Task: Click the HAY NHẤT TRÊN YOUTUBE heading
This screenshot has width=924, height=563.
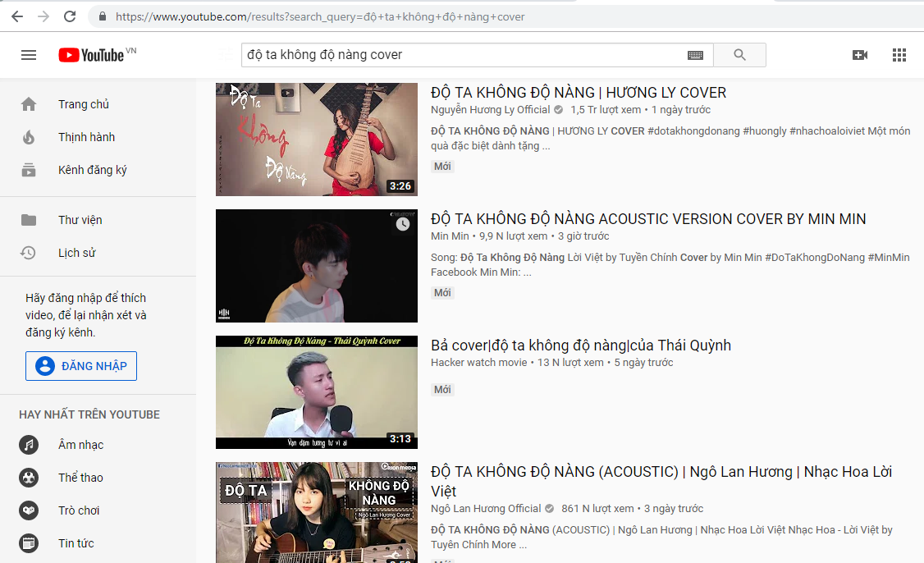Action: click(x=89, y=414)
